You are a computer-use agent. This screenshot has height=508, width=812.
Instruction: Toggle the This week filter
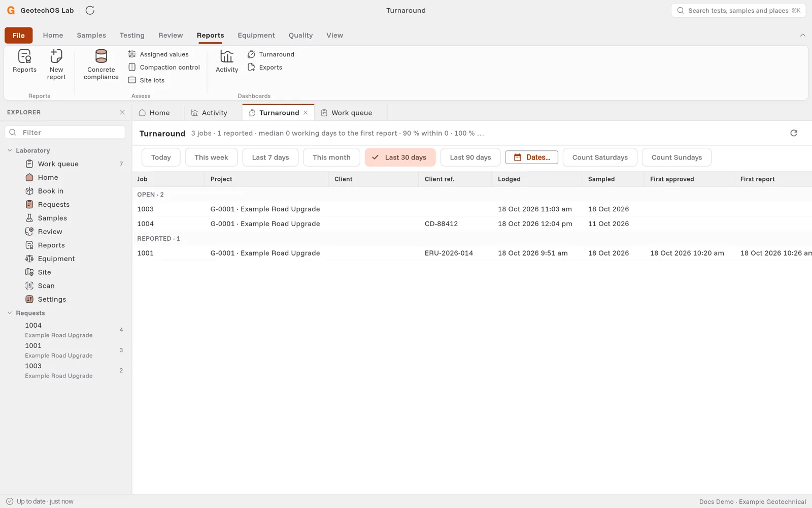click(211, 157)
